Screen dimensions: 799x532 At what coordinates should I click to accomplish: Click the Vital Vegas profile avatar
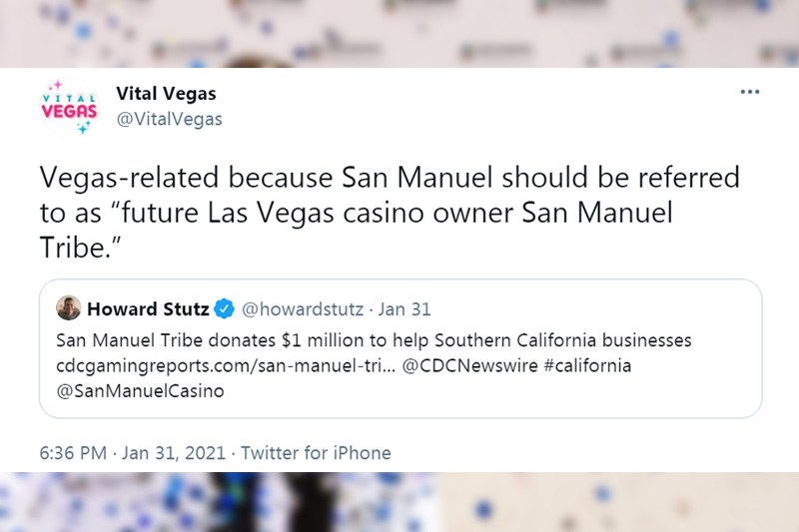tap(70, 107)
